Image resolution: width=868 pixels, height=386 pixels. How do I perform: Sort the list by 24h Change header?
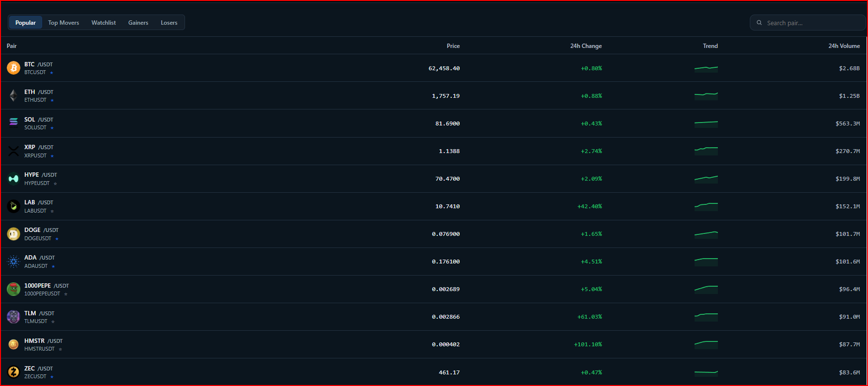[586, 46]
